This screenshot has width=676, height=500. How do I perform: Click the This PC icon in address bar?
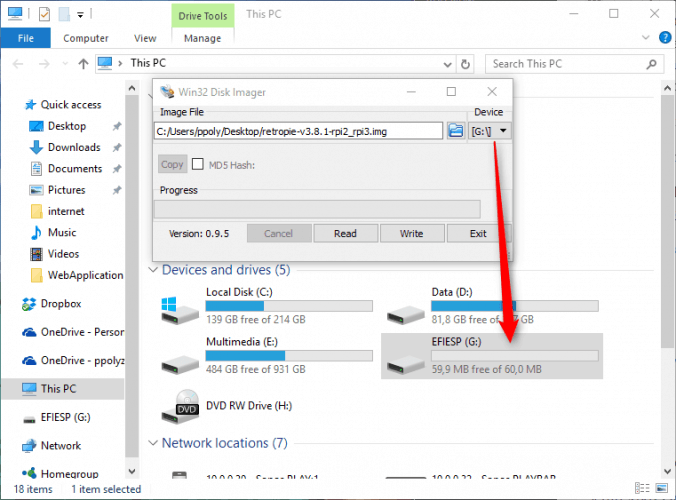[105, 63]
